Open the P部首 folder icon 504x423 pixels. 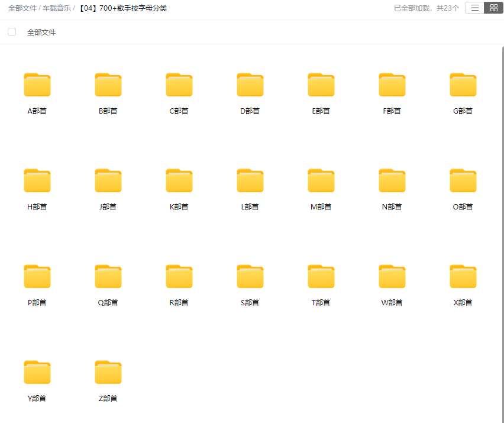point(37,276)
